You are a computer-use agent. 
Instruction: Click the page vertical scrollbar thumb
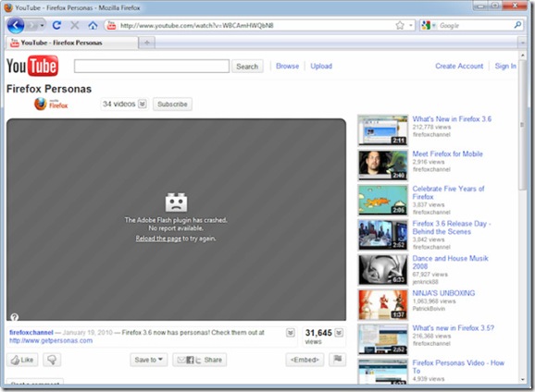click(522, 125)
